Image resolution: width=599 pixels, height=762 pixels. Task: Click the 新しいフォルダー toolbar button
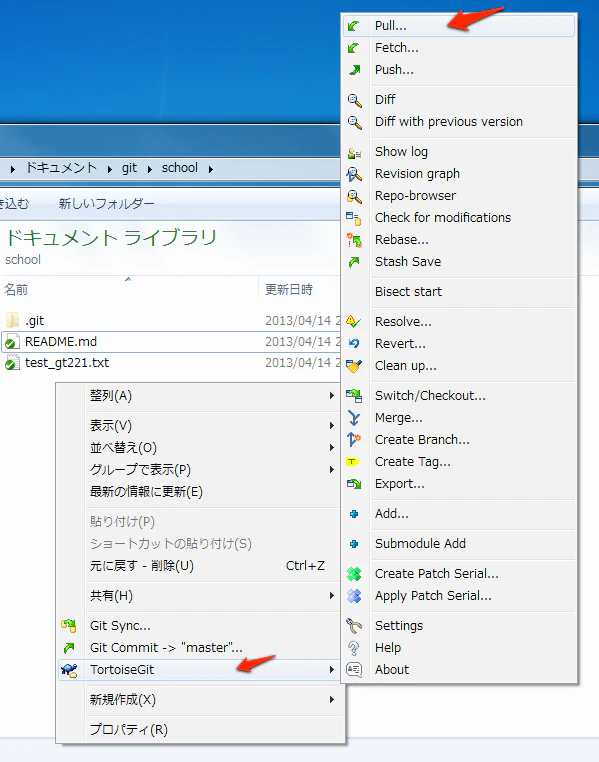[x=106, y=204]
